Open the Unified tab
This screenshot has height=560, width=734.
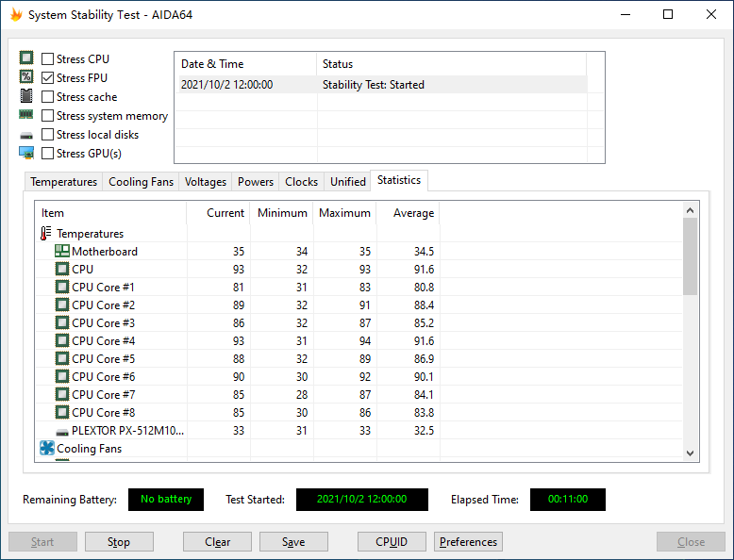(348, 182)
